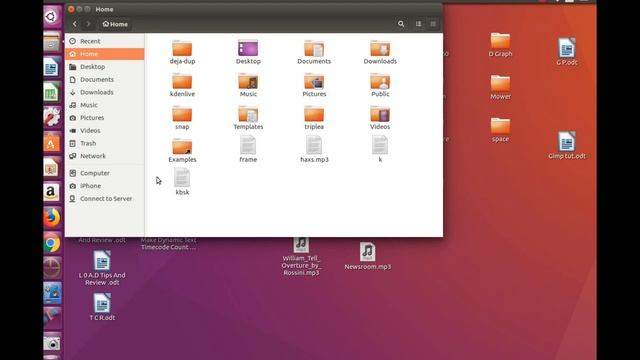Open Ubuntu Dash from the launcher
640x360 pixels.
tap(51, 17)
